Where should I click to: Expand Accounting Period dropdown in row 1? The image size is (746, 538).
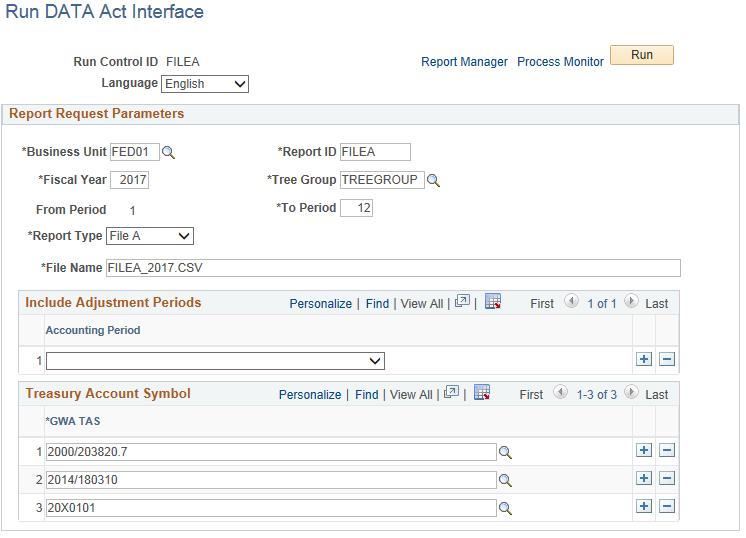tap(215, 361)
